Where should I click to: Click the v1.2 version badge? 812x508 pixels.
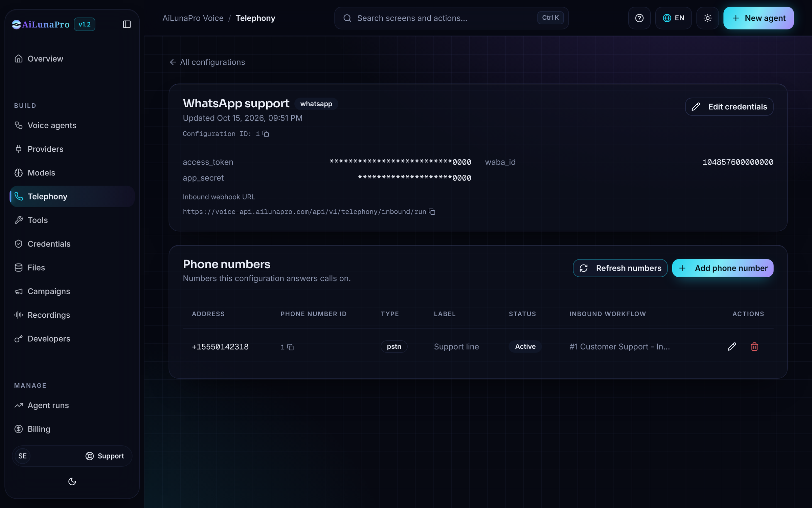tap(85, 24)
